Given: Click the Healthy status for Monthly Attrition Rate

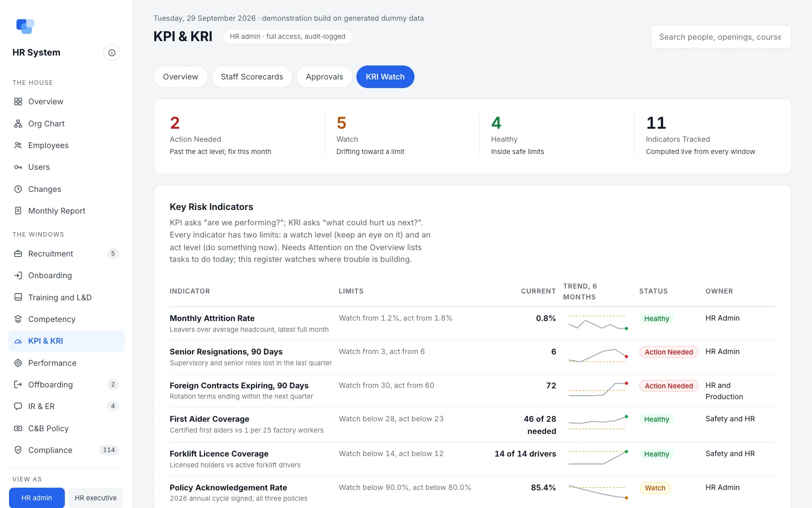Looking at the screenshot, I should (x=656, y=319).
